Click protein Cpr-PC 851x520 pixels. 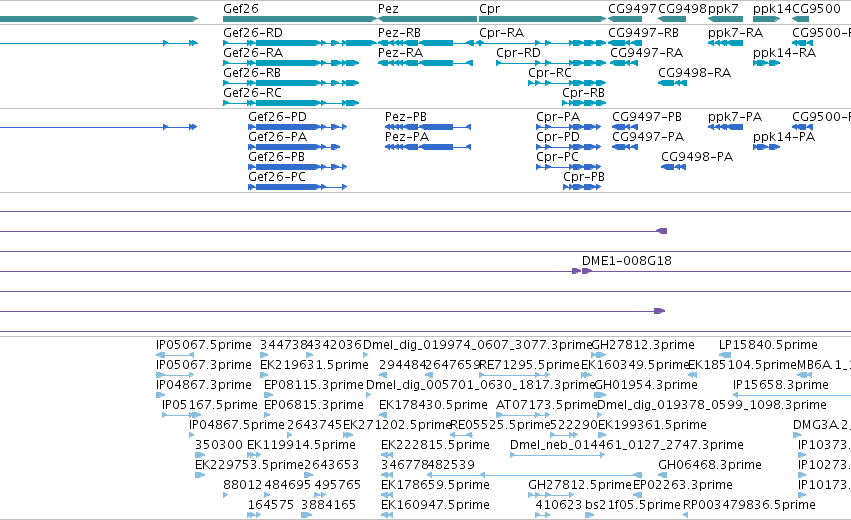coord(557,157)
